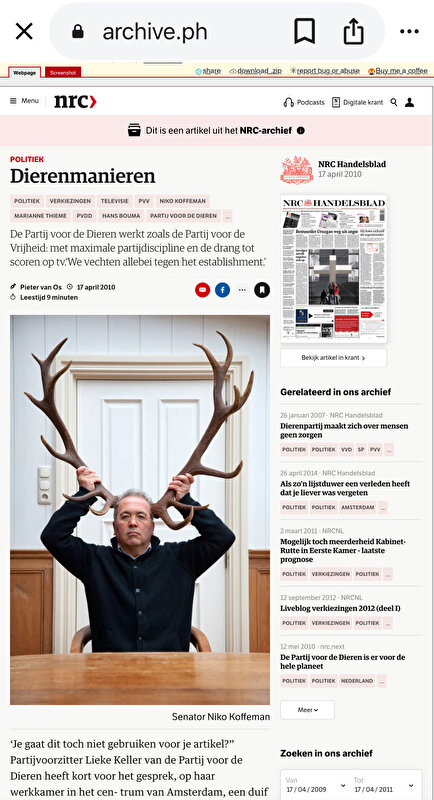This screenshot has width=434, height=800.
Task: Open the Menu hamburger button
Action: [24, 101]
